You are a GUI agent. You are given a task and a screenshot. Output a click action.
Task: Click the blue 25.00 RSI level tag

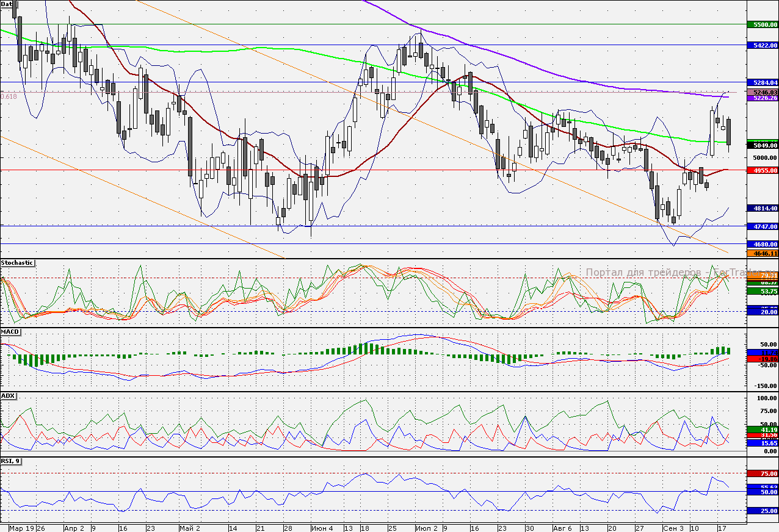pyautogui.click(x=763, y=511)
